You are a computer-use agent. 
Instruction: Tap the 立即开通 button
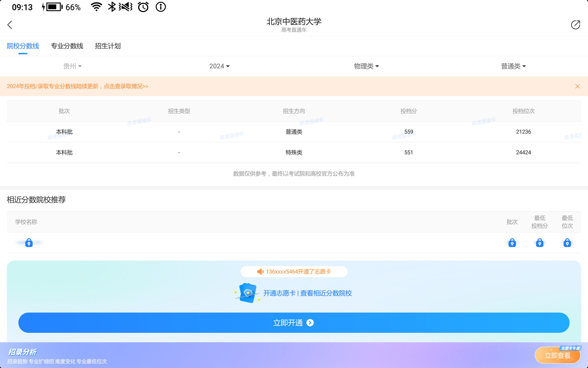point(294,323)
